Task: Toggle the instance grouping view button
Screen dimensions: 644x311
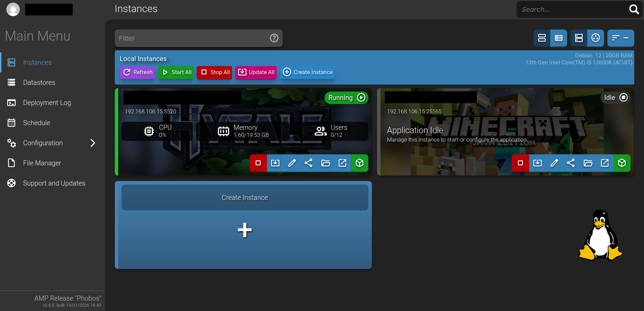Action: 579,38
